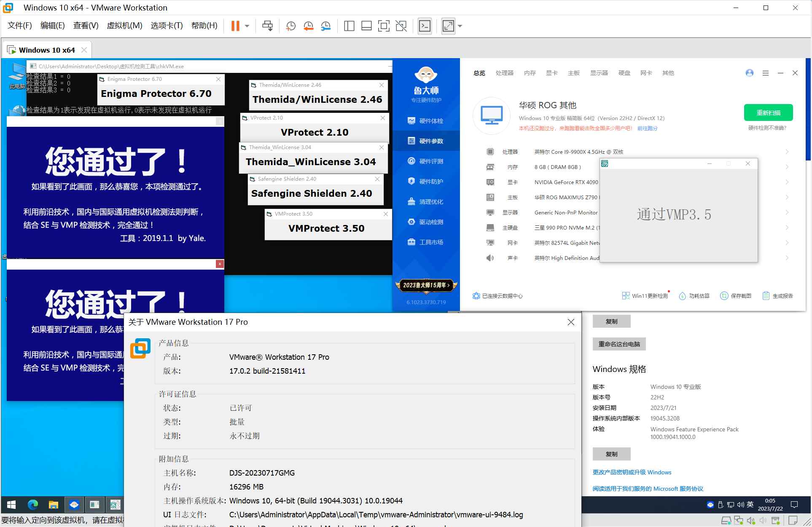Suspend the virtual machine with the pause button

click(x=235, y=26)
